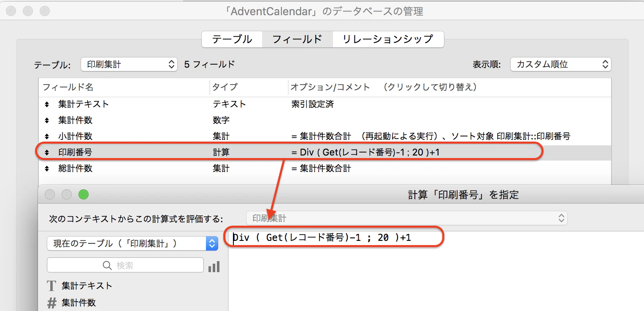The width and height of the screenshot is (644, 311).
Task: Click the reorder handle for 総計件数
Action: [x=47, y=169]
